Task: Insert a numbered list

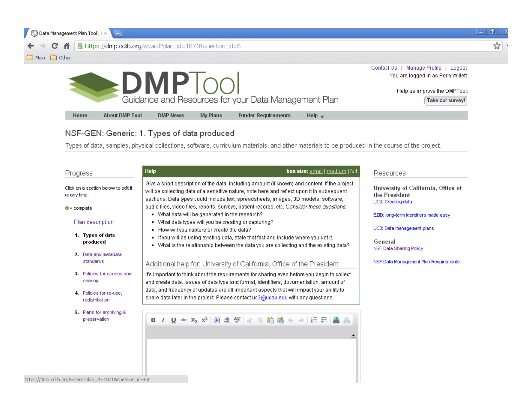Action: click(x=314, y=320)
